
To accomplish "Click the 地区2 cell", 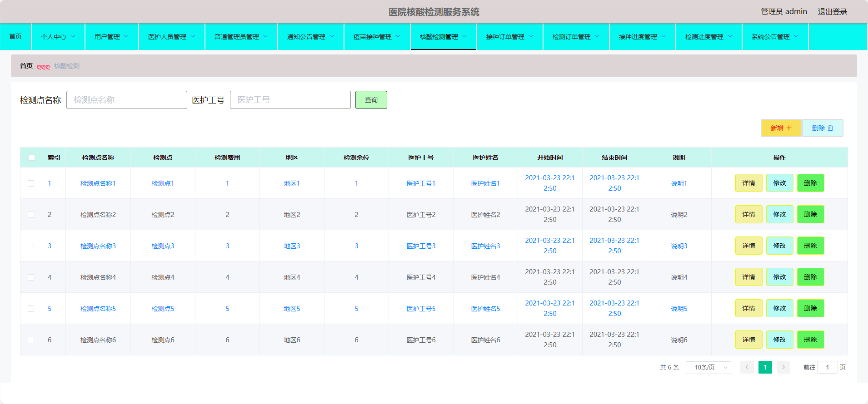I will click(292, 215).
